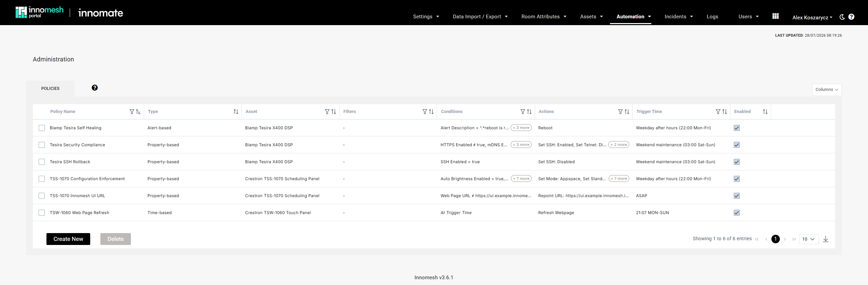Go to next page of entries
This screenshot has height=285, width=868.
click(785, 239)
